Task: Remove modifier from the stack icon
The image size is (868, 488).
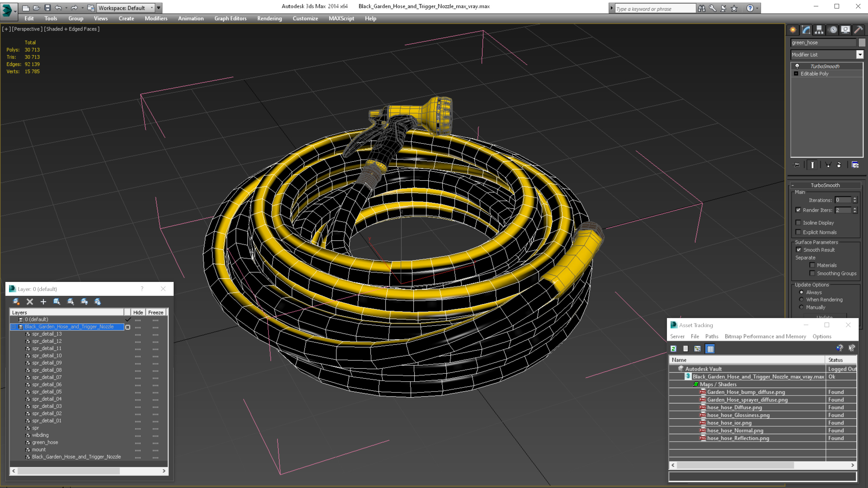Action: pyautogui.click(x=839, y=165)
